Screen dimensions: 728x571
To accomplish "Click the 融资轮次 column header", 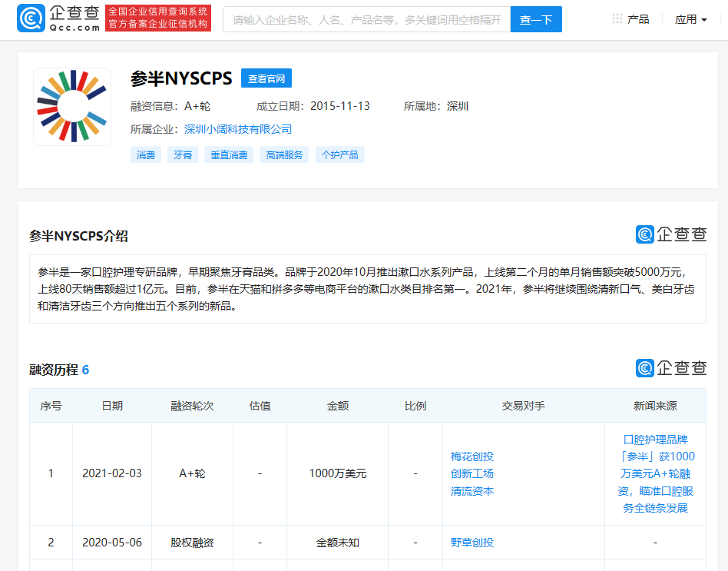I will [192, 406].
